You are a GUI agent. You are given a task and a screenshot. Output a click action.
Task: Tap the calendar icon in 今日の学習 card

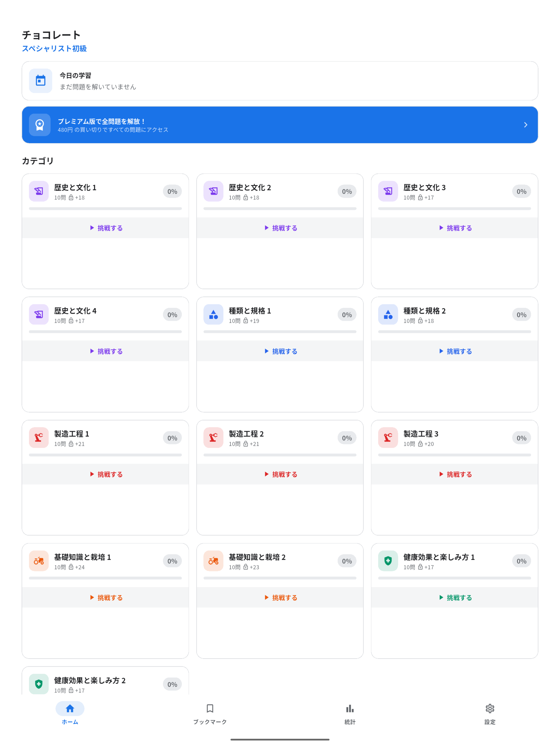[40, 81]
